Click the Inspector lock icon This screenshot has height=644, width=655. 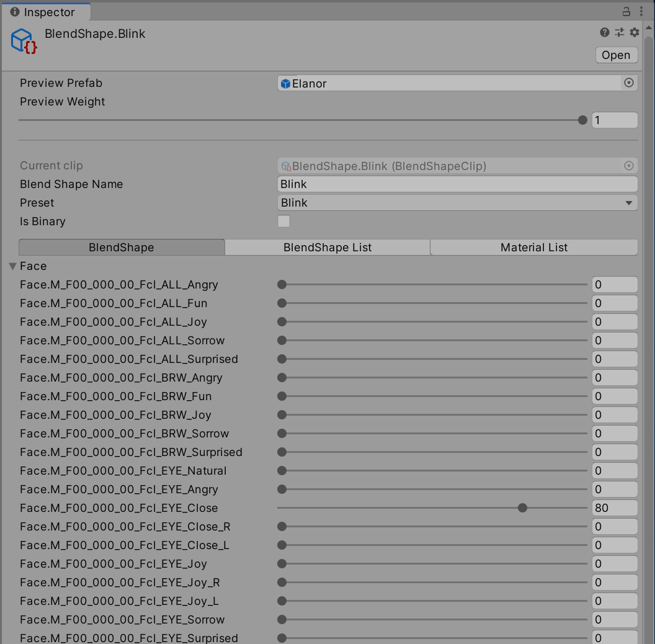pyautogui.click(x=626, y=11)
